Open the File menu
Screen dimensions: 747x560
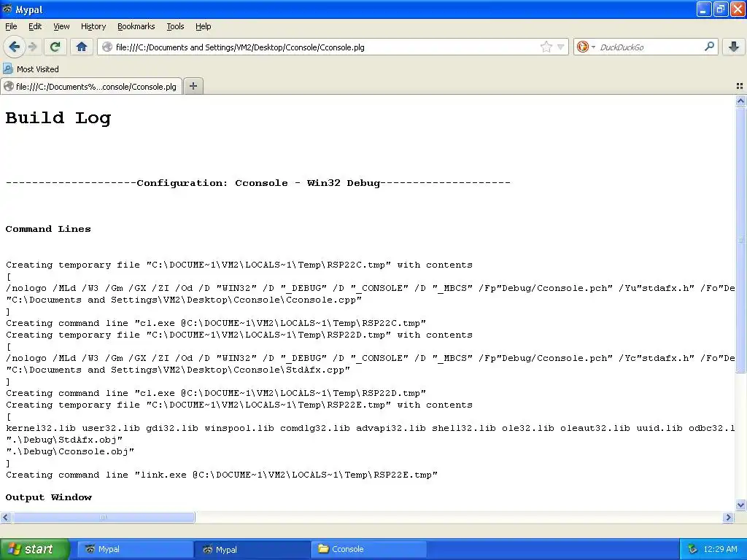[11, 26]
